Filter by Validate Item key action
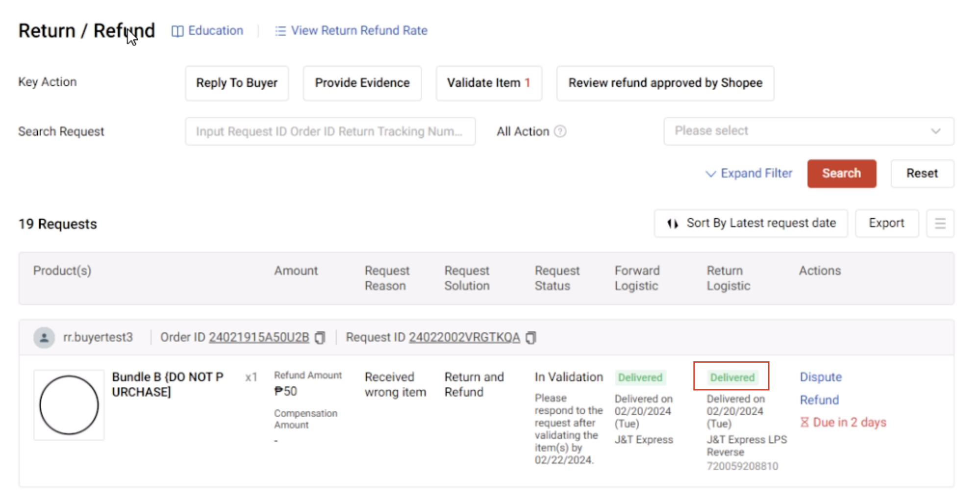The image size is (980, 504). click(489, 83)
